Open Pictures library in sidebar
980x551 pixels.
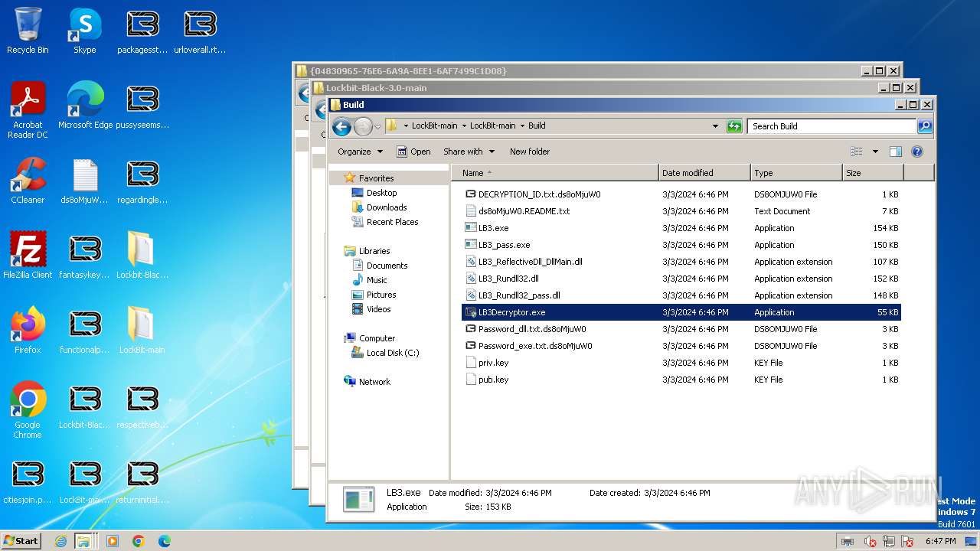point(381,295)
